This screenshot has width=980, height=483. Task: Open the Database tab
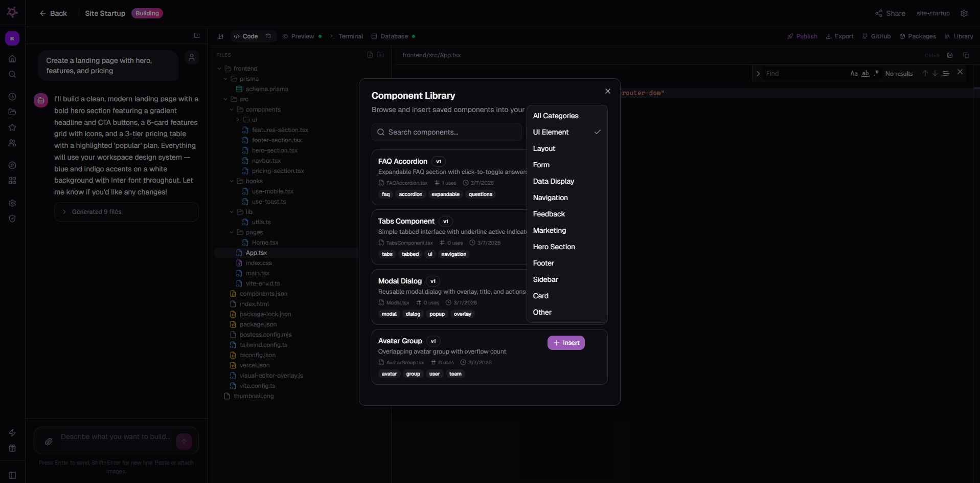[393, 36]
